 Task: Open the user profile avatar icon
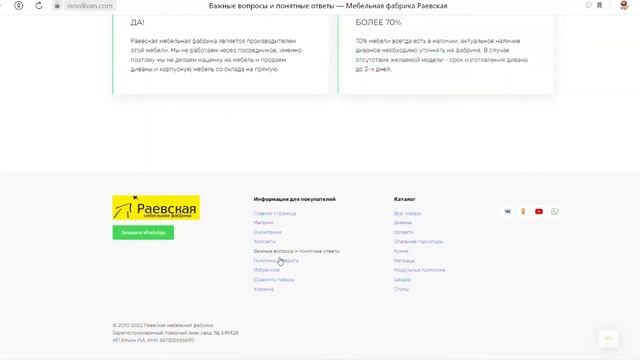(x=624, y=5)
